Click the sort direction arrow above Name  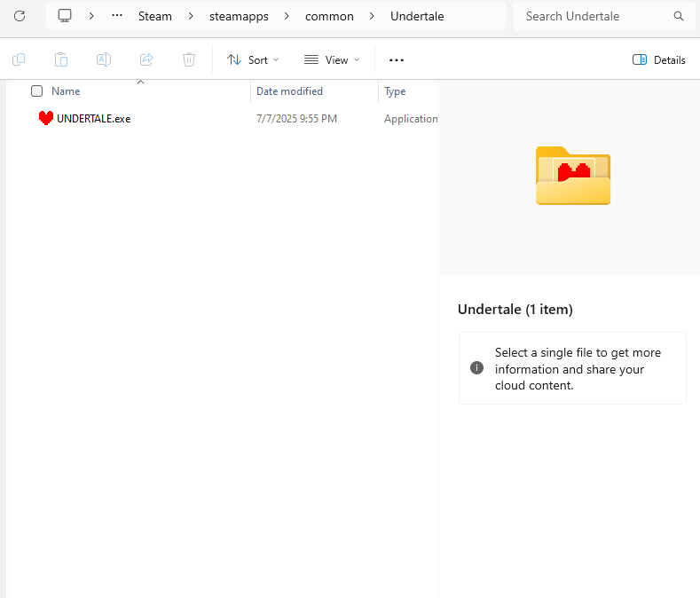tap(141, 83)
